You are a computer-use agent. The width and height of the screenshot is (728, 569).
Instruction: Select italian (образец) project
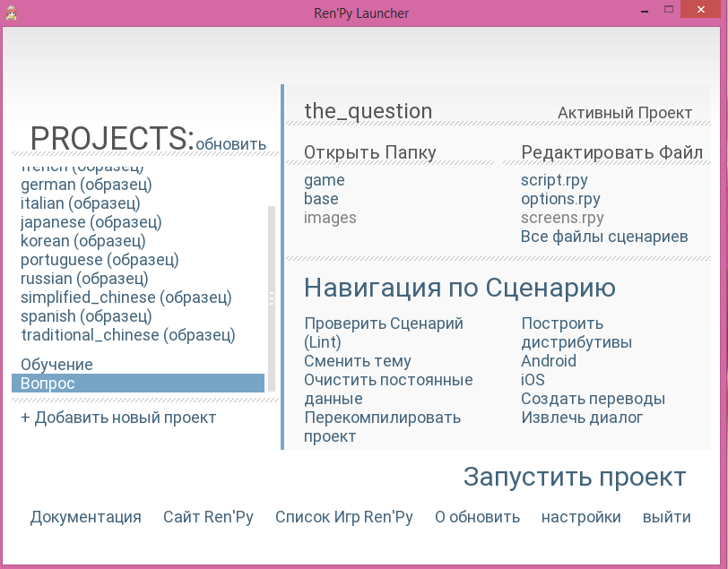(x=81, y=203)
